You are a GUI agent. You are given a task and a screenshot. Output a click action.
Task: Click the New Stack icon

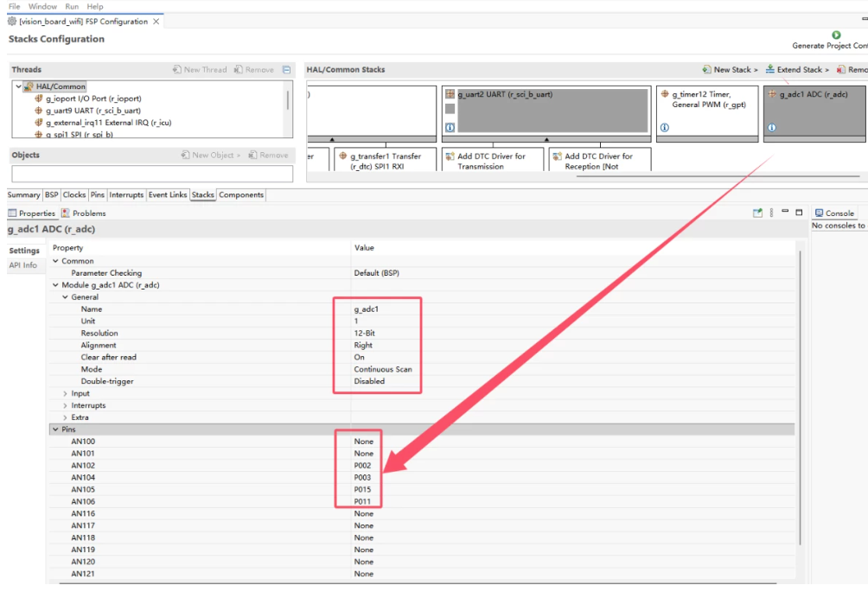pyautogui.click(x=707, y=69)
